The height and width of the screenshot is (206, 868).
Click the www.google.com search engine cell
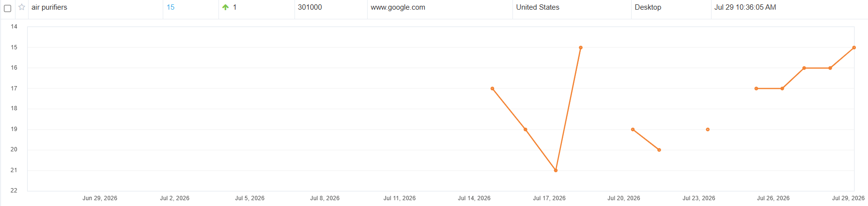point(398,7)
